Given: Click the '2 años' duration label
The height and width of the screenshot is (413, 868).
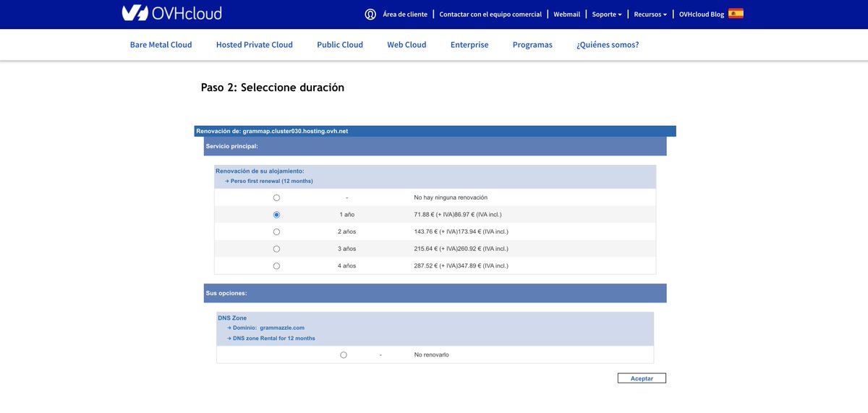Looking at the screenshot, I should tap(347, 231).
